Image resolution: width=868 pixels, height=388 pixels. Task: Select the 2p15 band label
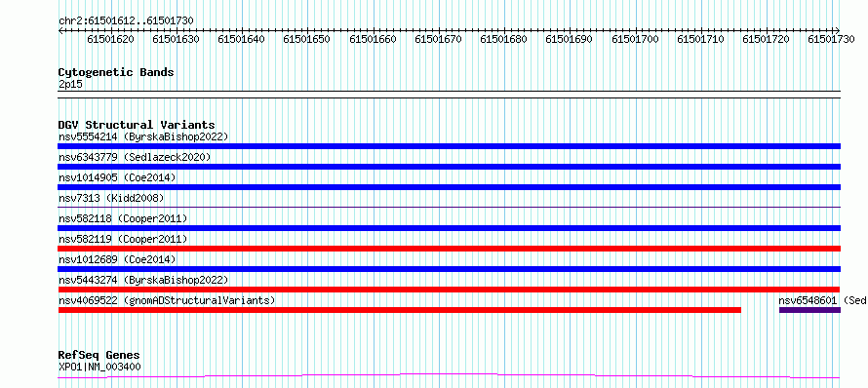coord(70,84)
